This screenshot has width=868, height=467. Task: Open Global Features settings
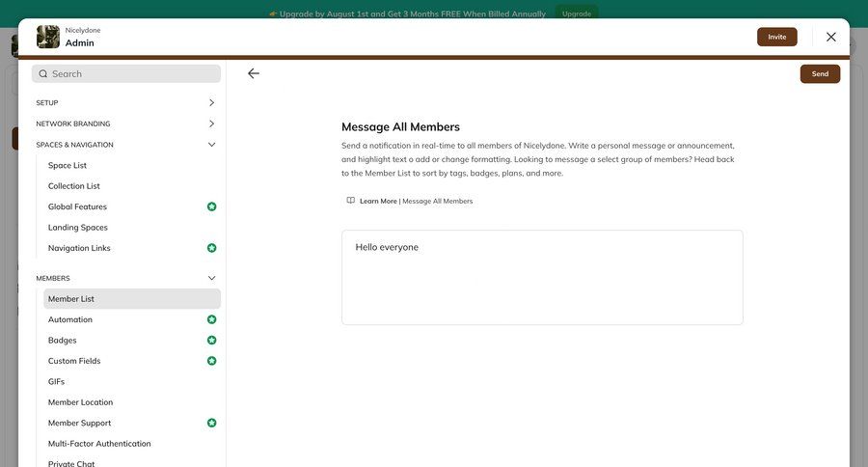[77, 206]
